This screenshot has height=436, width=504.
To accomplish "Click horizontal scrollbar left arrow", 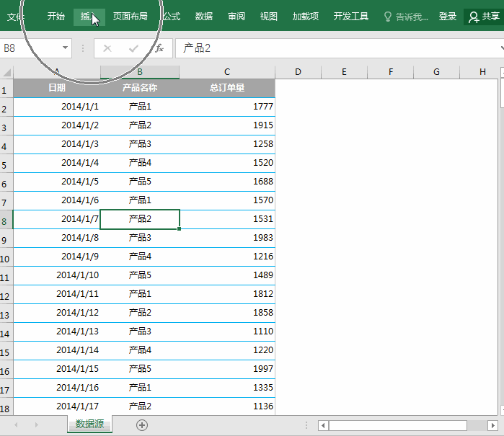I will [x=323, y=425].
